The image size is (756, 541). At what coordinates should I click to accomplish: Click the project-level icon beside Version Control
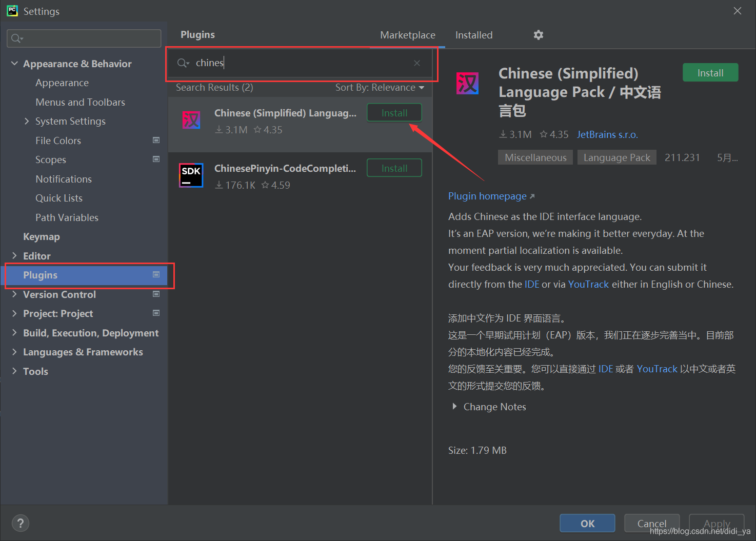(x=156, y=294)
